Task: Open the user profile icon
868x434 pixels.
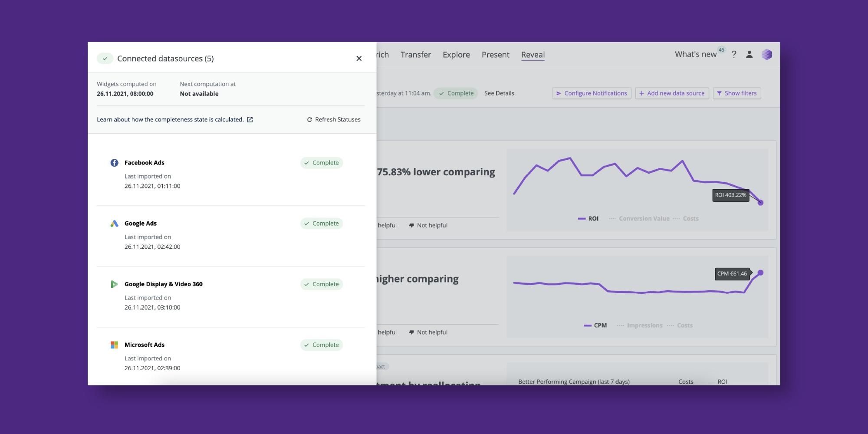Action: pos(749,55)
